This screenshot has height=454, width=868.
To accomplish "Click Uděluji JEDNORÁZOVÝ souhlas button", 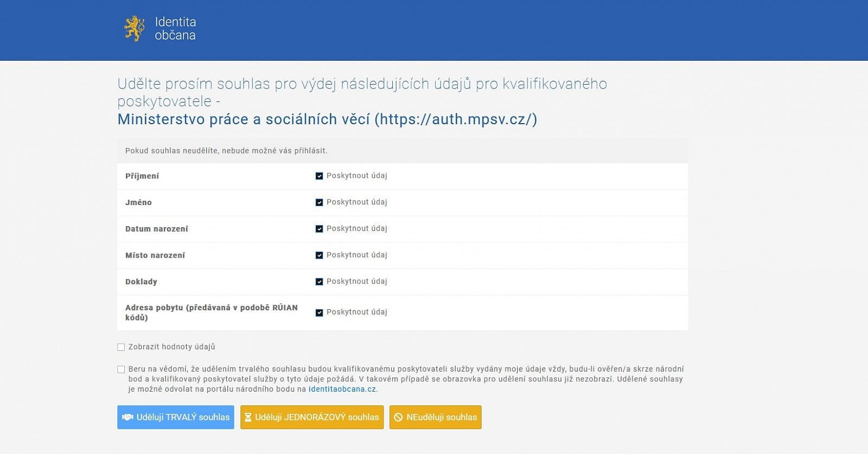I will (312, 417).
